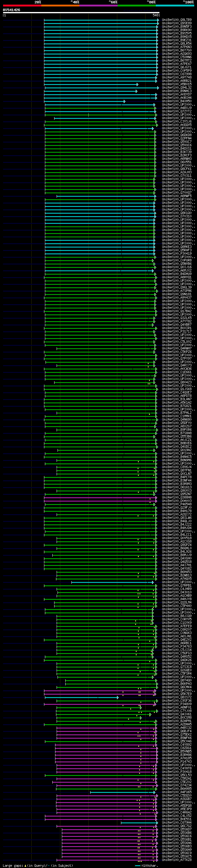Viewport: 197px width, 868px height.
Task: Select hit label UniRef100_C3YSJ6
Action: (176, 121)
